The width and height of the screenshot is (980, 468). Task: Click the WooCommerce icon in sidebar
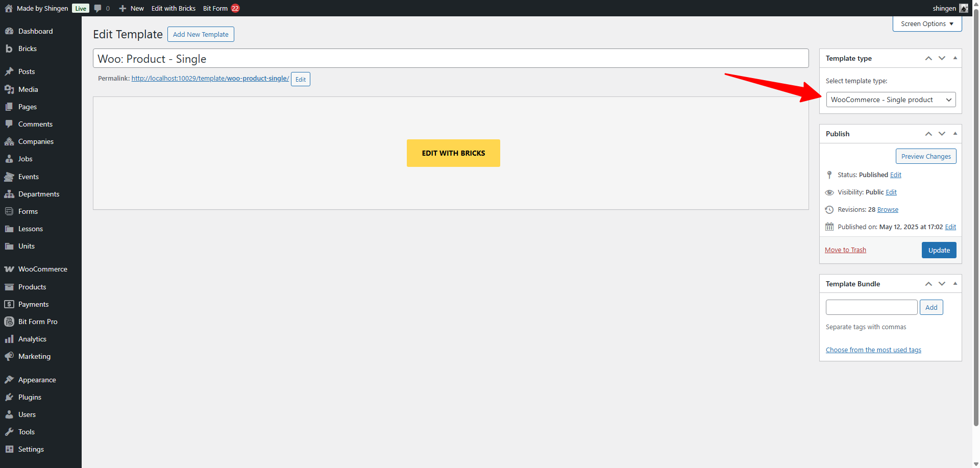point(9,269)
